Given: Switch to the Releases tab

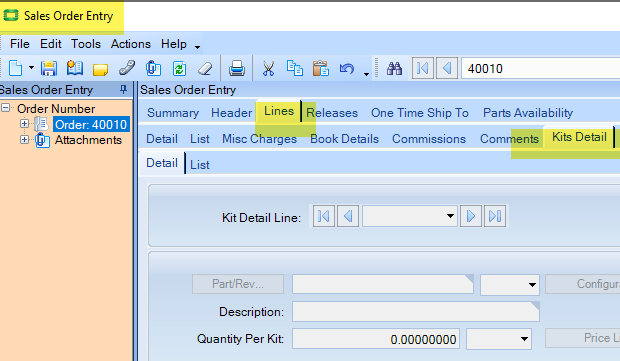Looking at the screenshot, I should [332, 113].
